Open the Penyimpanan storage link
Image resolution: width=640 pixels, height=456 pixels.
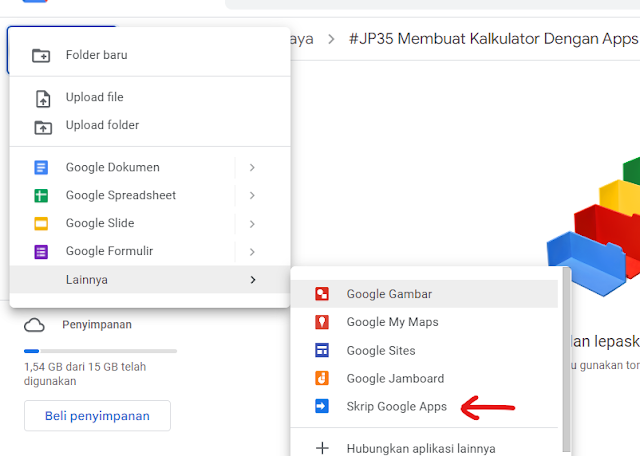pyautogui.click(x=97, y=325)
